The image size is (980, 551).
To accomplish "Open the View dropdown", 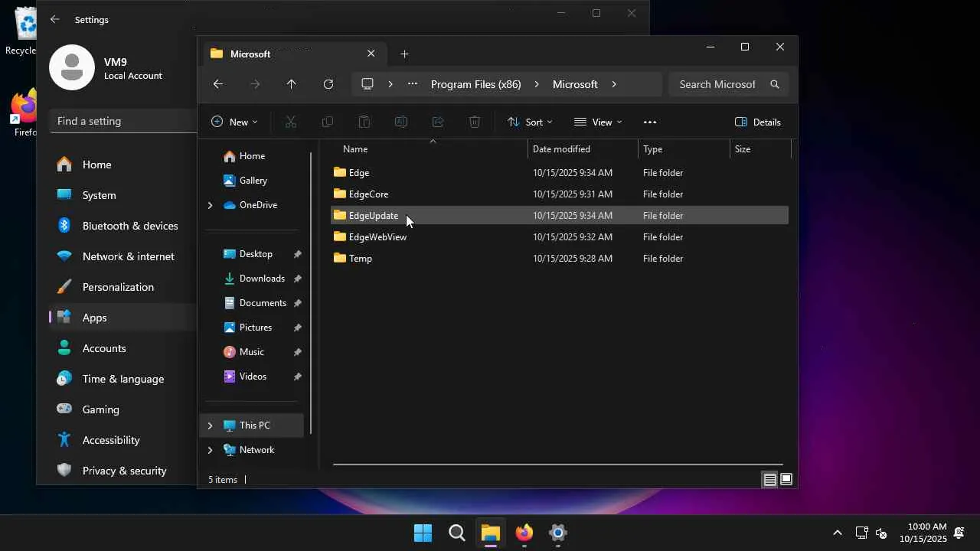I will pyautogui.click(x=598, y=122).
